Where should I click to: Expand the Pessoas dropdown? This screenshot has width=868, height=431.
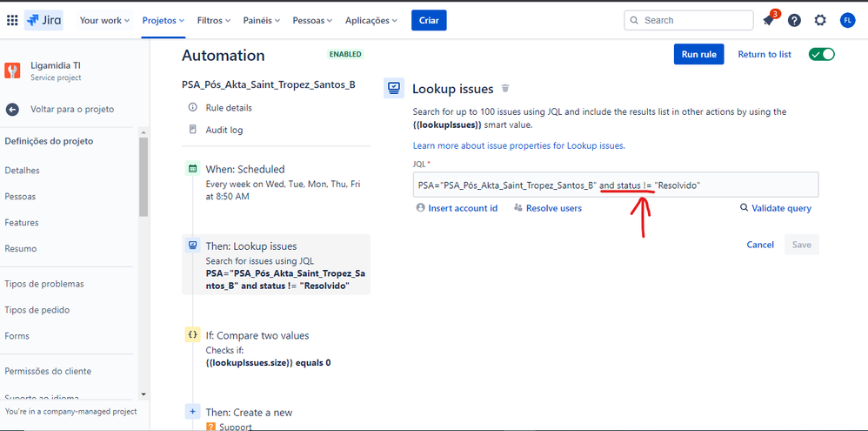pyautogui.click(x=312, y=21)
